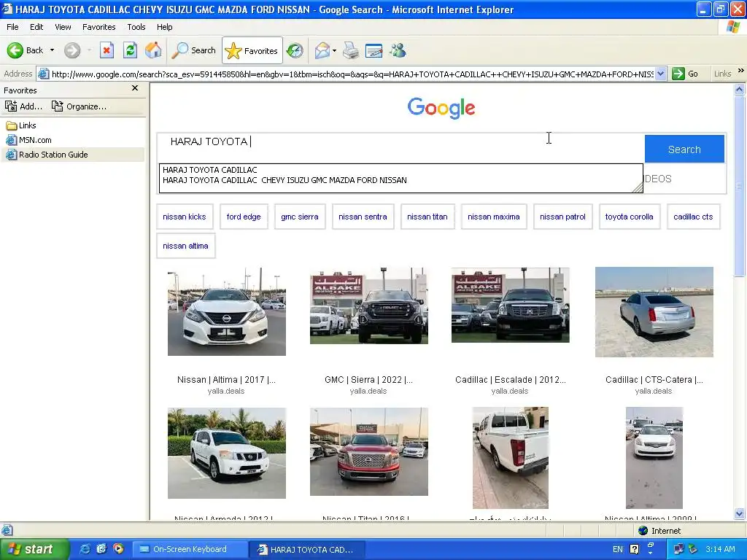Viewport: 747px width, 560px height.
Task: Click the blue Search button
Action: point(684,149)
